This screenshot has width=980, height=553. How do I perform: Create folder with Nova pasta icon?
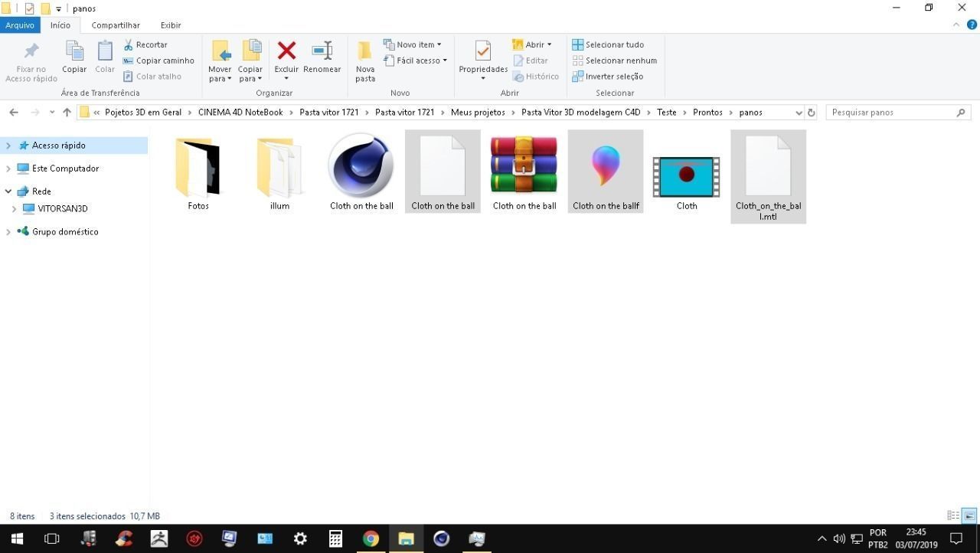365,51
